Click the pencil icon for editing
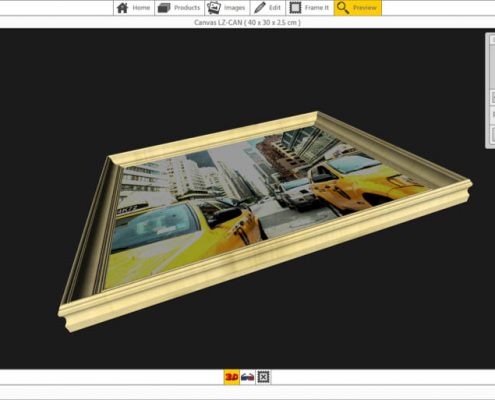 coord(260,8)
